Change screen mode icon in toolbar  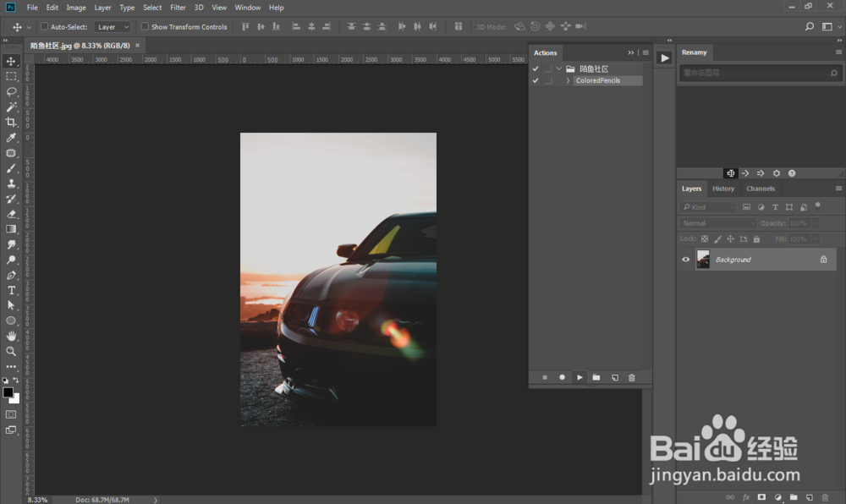click(11, 430)
